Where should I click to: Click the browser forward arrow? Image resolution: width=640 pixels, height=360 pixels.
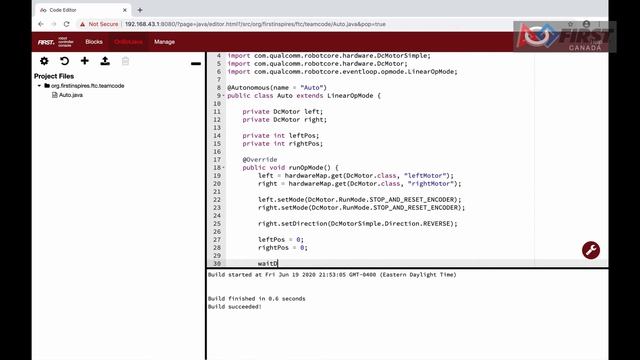(53, 24)
